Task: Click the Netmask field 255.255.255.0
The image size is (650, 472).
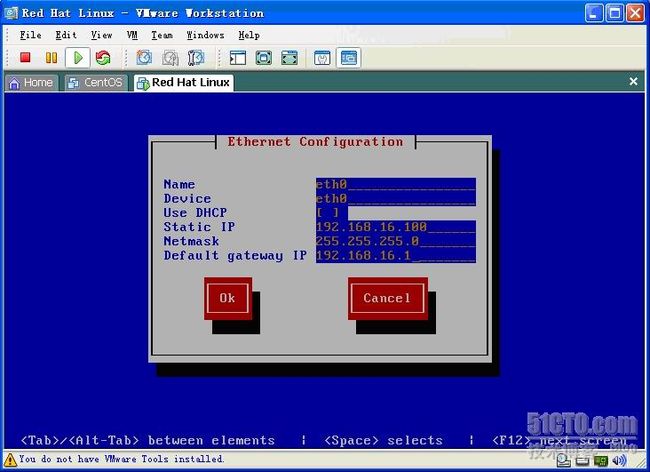Action: [x=395, y=241]
